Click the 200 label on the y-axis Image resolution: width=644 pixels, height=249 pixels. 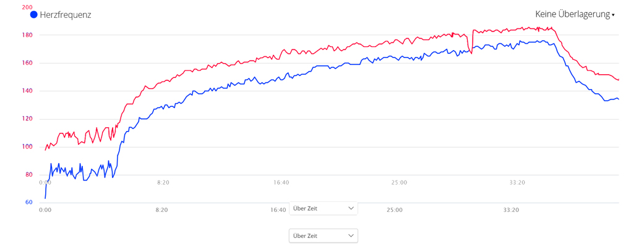tap(27, 7)
